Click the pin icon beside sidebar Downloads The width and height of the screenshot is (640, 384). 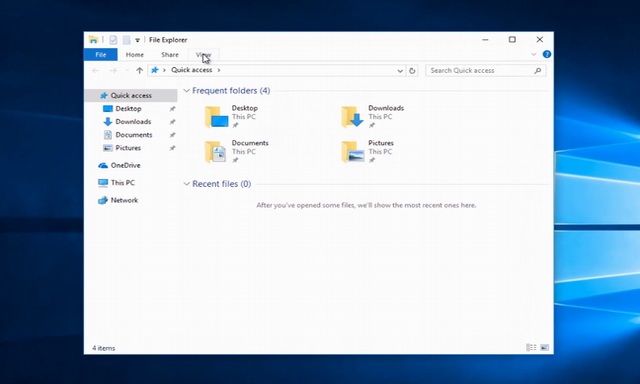(x=172, y=122)
